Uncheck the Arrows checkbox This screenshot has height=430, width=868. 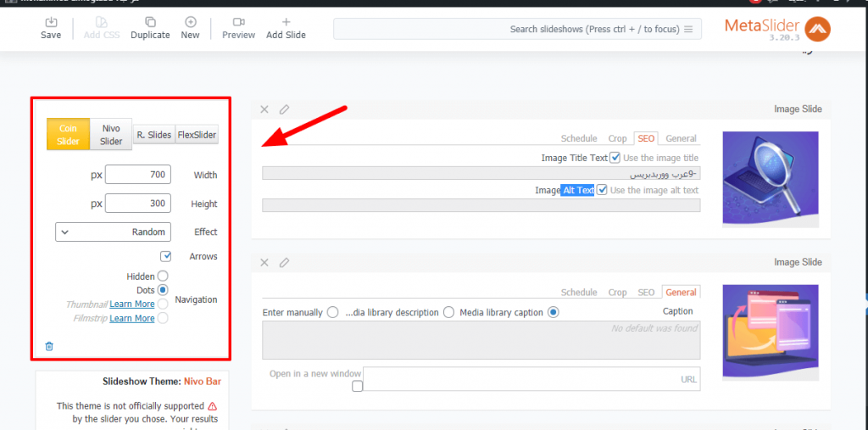165,257
